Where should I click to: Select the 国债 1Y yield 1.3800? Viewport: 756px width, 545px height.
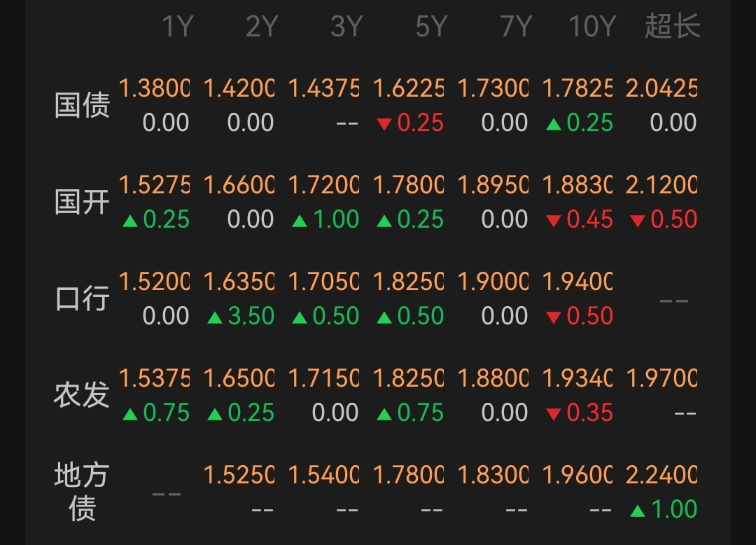(x=154, y=88)
